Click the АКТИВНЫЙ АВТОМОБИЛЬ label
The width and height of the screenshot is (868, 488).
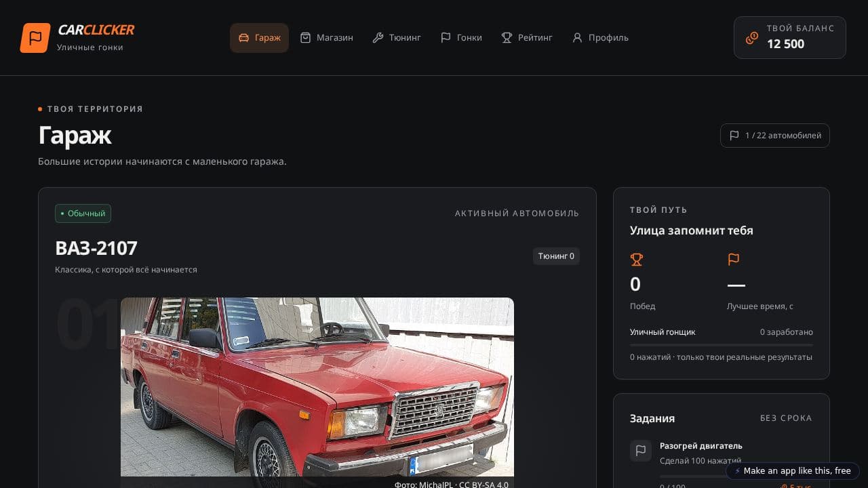pos(517,213)
